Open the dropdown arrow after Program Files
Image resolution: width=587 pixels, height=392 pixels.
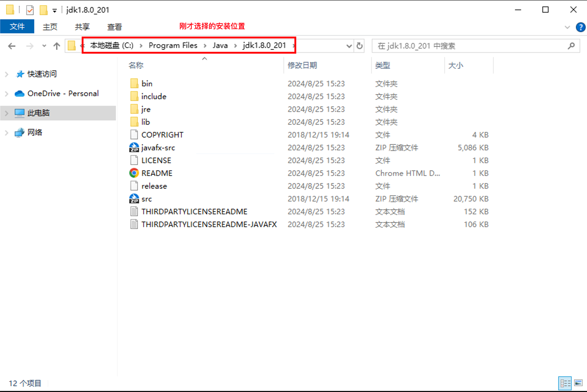point(205,46)
